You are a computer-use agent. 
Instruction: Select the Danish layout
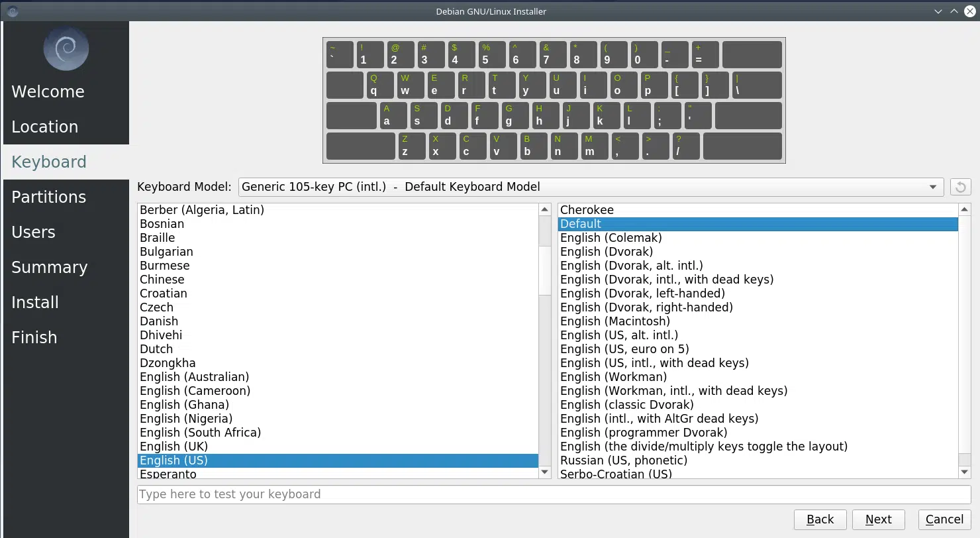pyautogui.click(x=338, y=321)
